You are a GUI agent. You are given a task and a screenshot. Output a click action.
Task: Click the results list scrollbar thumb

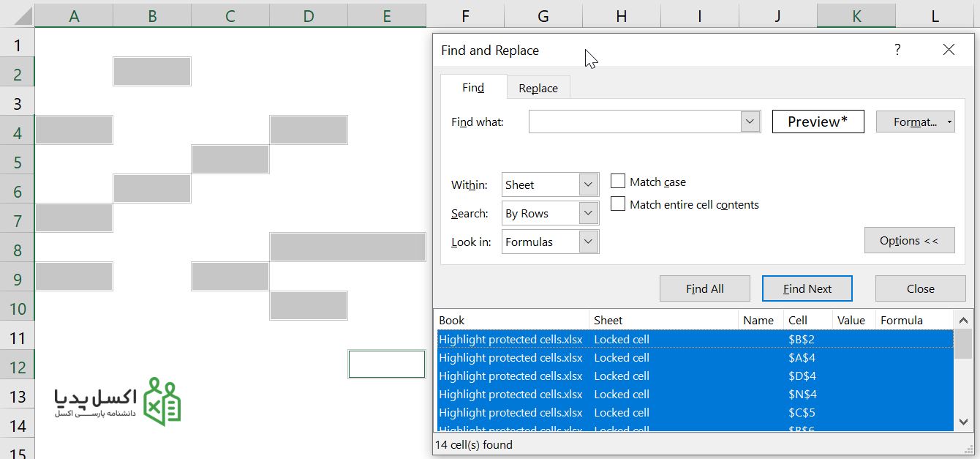(x=963, y=344)
